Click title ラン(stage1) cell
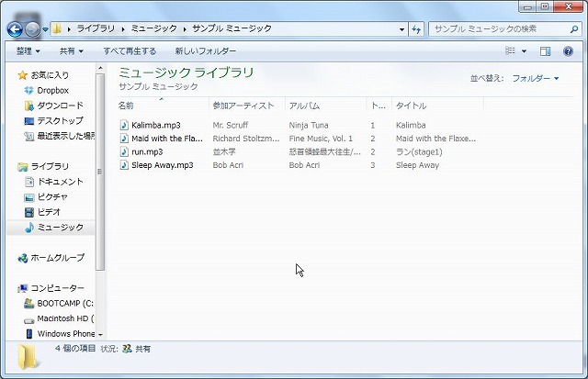This screenshot has height=379, width=588. tap(419, 152)
